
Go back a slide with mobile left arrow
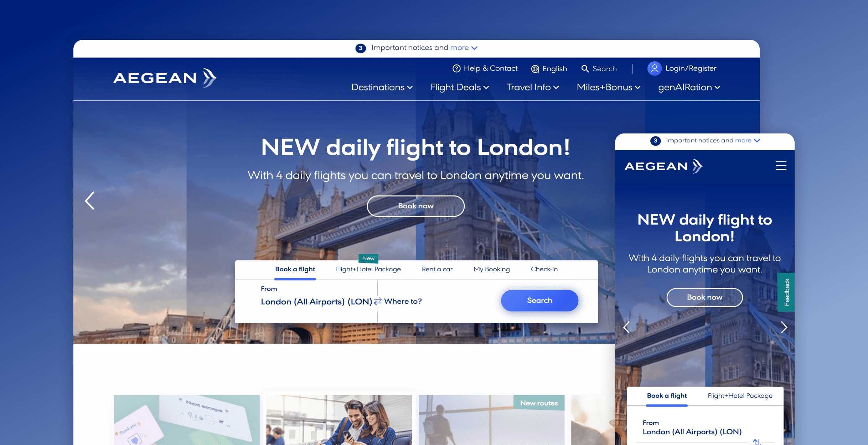click(626, 327)
